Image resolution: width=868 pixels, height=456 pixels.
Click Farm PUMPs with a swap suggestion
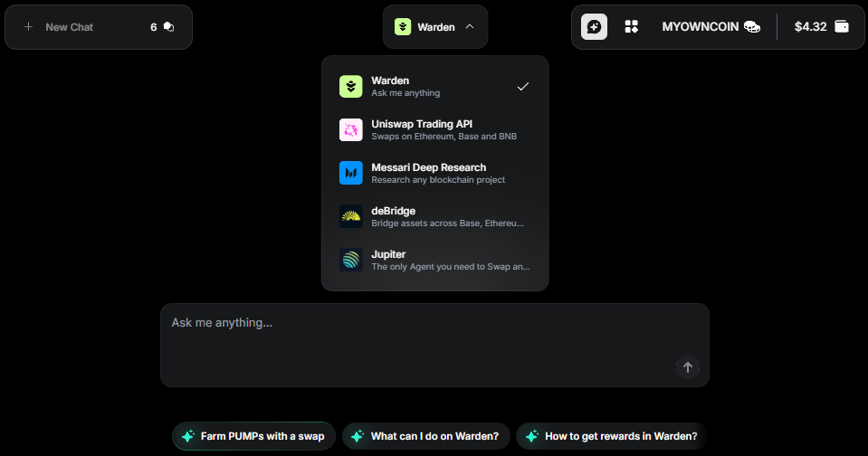click(x=254, y=436)
